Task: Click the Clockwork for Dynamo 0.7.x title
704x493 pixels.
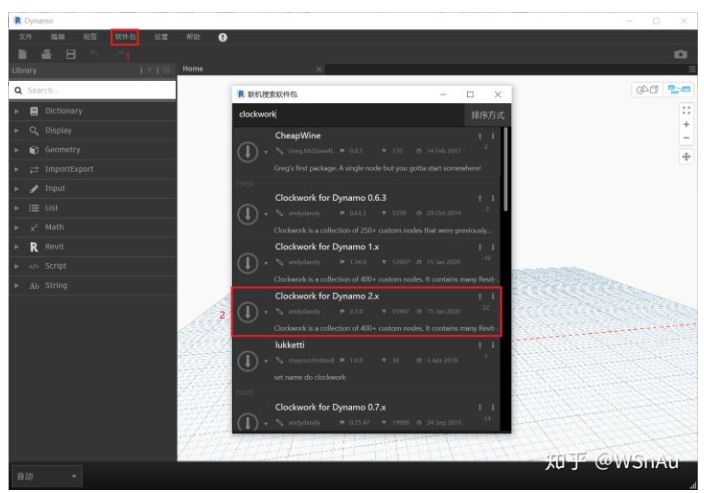Action: point(330,407)
